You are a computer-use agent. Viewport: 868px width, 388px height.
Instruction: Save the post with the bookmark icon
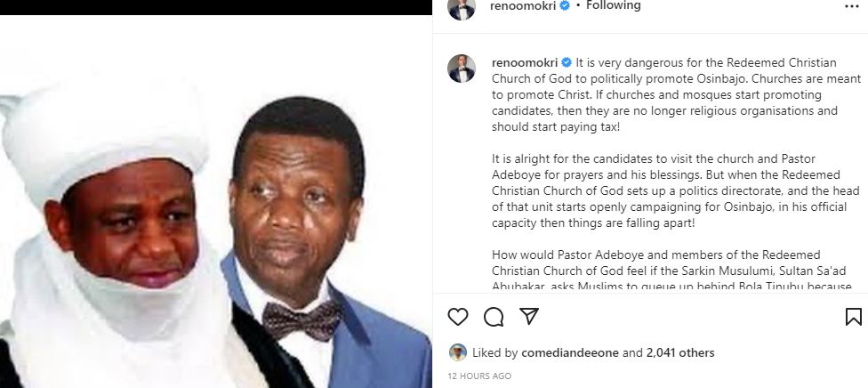pyautogui.click(x=852, y=317)
